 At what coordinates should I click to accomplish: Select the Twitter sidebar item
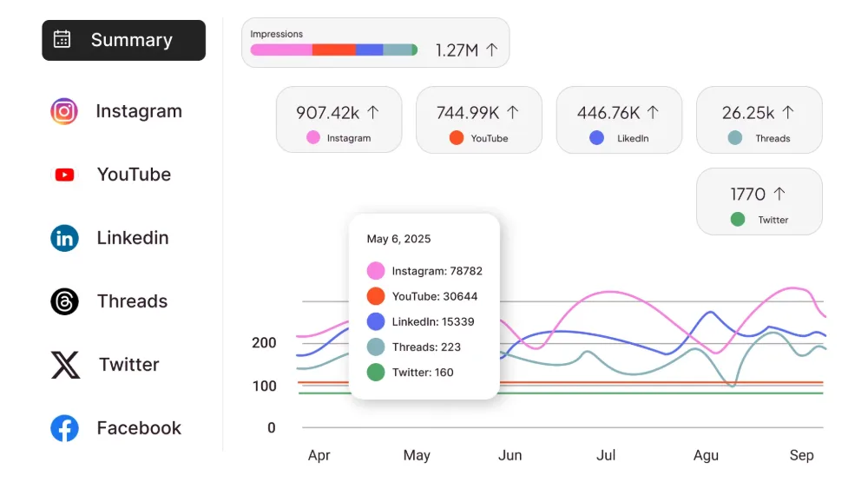[105, 365]
